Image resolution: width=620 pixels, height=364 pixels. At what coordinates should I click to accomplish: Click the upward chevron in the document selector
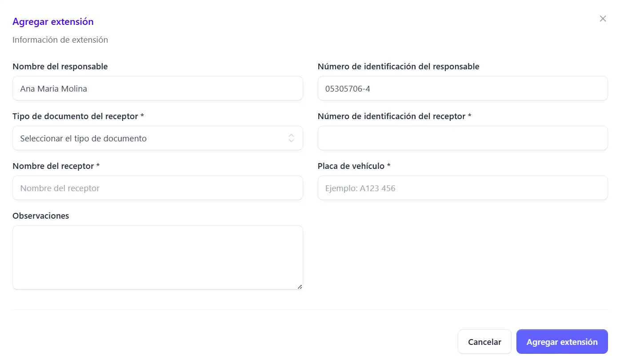tap(291, 136)
